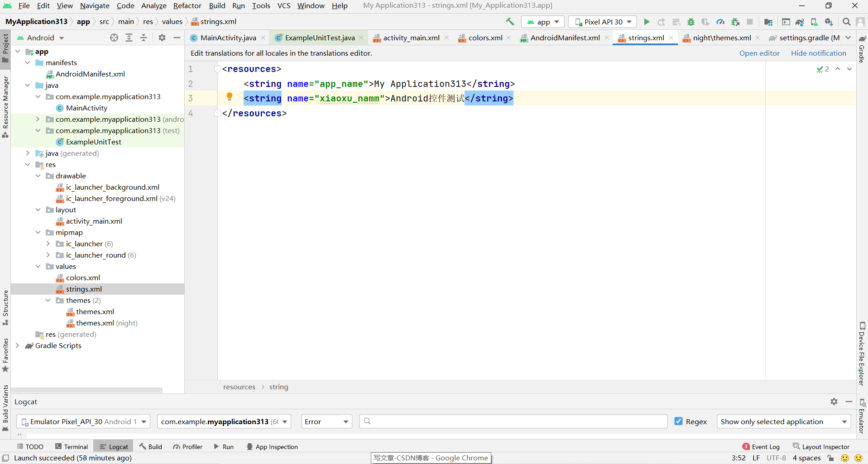Screen dimensions: 868x464
Task: Open the Profiler tool window
Action: pyautogui.click(x=187, y=446)
